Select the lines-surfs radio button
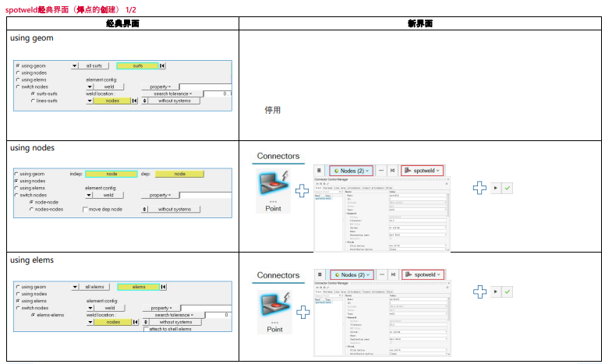The width and height of the screenshot is (605, 364). coord(34,101)
